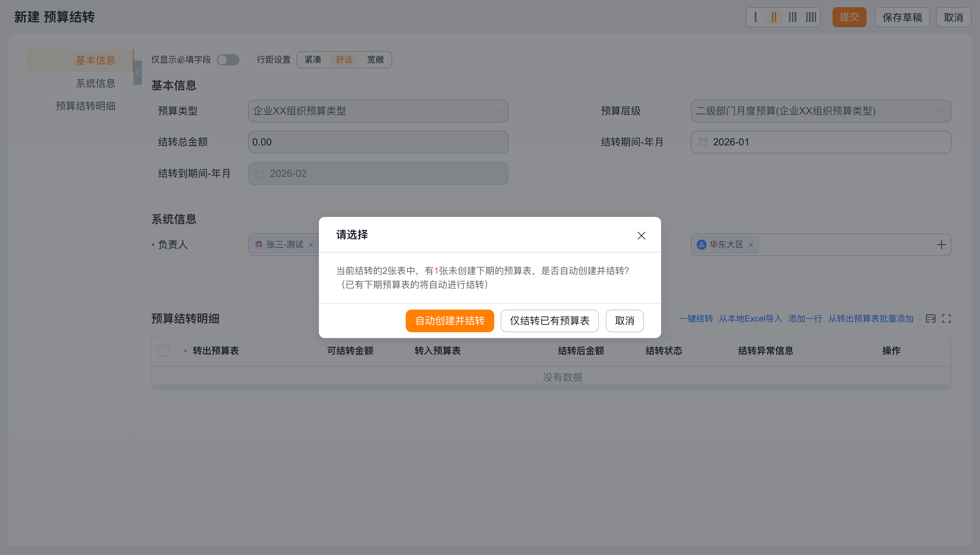
Task: Select single-column layout icon
Action: coord(755,17)
